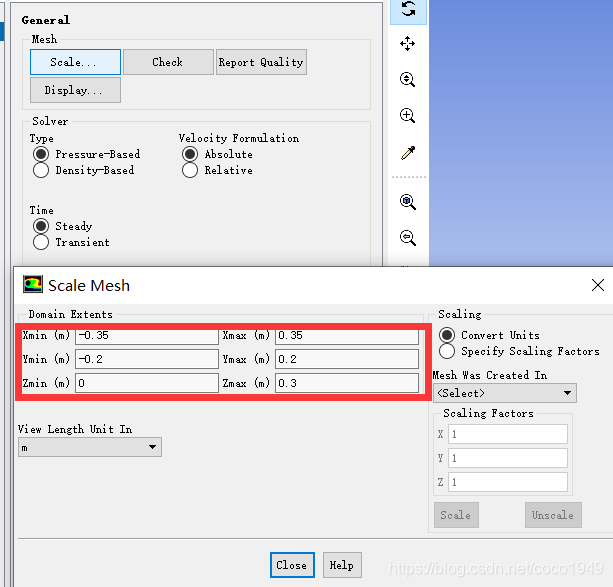Viewport: 613px width, 587px height.
Task: Click the previous view magnifier icon
Action: click(x=407, y=238)
